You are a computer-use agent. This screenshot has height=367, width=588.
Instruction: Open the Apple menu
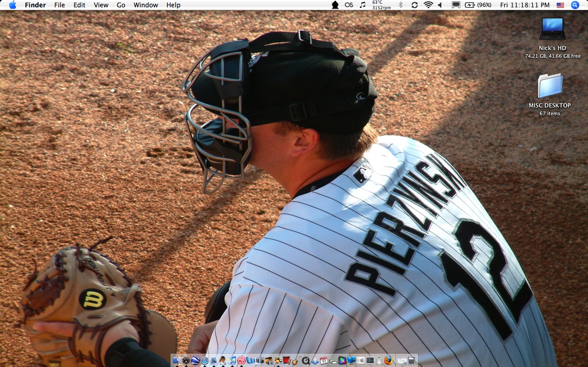pos(12,5)
